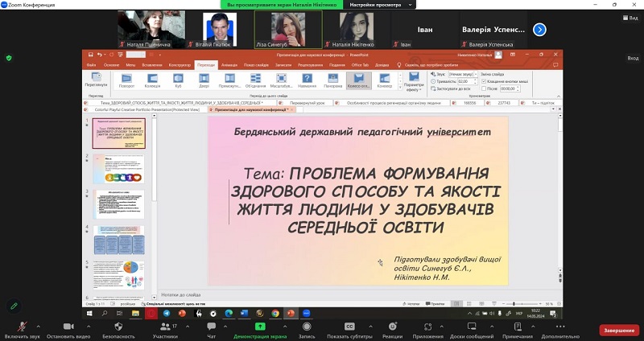The height and width of the screenshot is (341, 644).
Task: Expand audio options next to mute
Action: tap(38, 327)
